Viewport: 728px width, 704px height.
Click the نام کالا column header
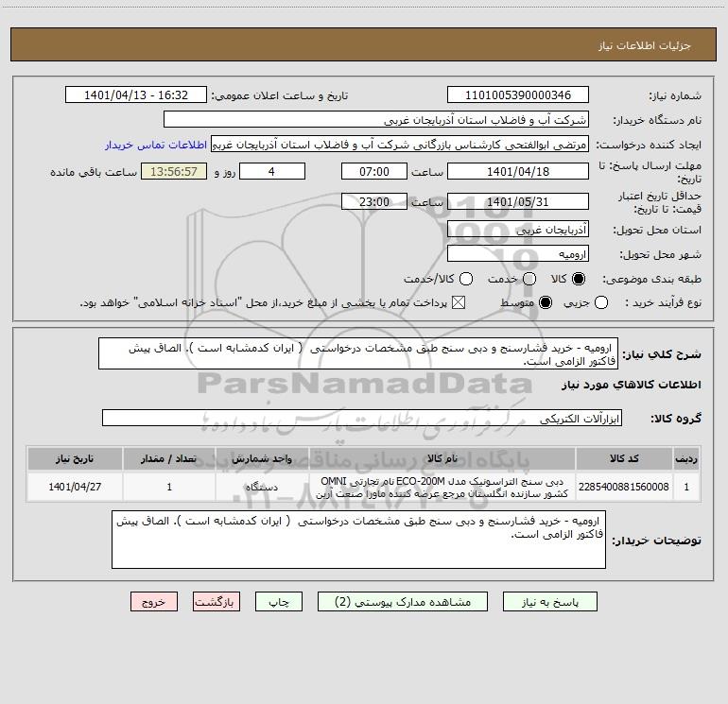(x=442, y=458)
